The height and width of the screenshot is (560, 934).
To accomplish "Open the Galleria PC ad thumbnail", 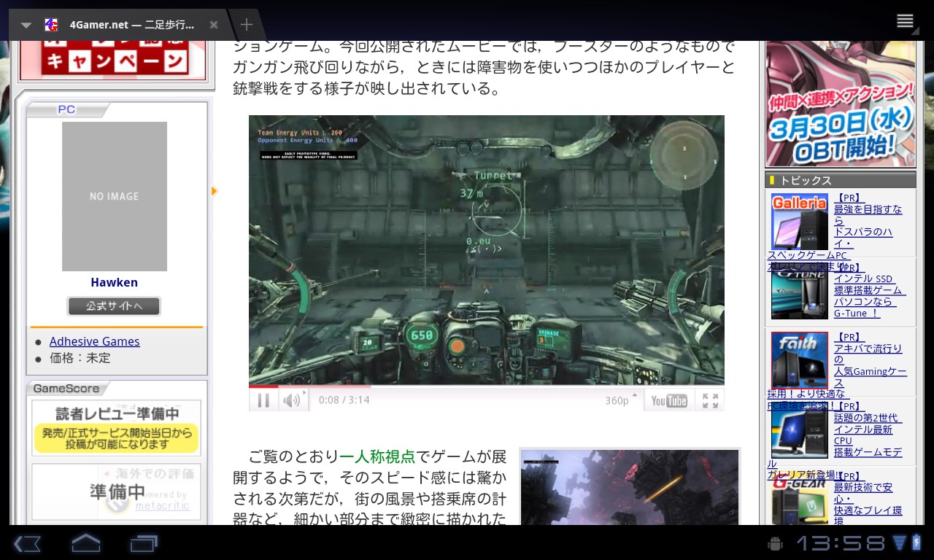I will [800, 222].
